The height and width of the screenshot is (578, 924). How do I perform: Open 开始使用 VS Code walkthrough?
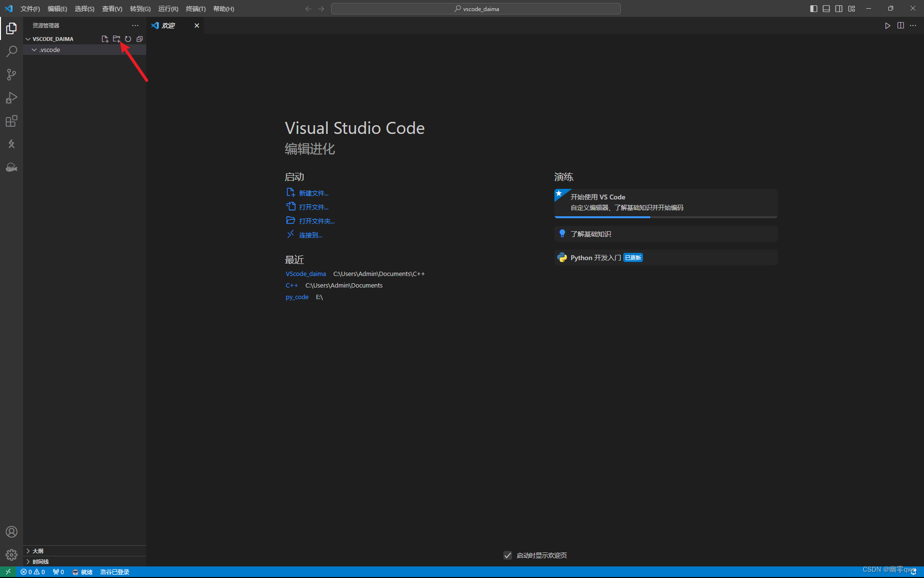click(x=666, y=203)
